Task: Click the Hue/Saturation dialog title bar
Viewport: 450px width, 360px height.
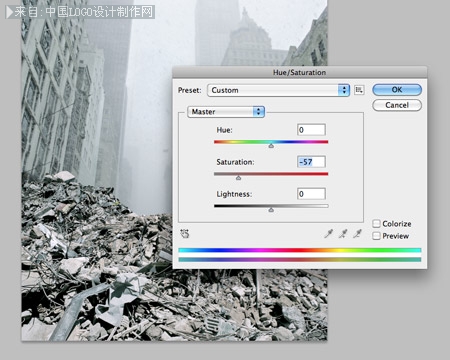Action: [300, 72]
